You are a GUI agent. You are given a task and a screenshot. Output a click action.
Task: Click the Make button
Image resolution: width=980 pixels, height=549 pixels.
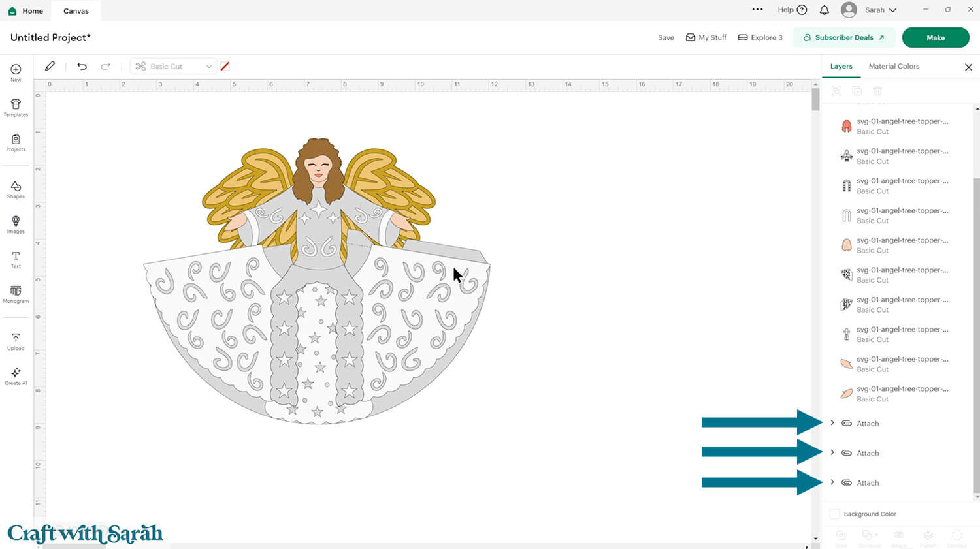click(x=936, y=37)
